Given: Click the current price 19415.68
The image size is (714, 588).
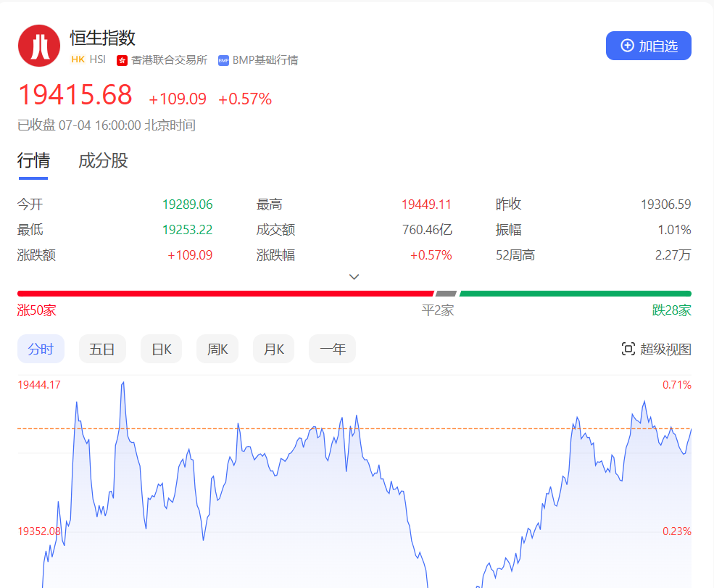Looking at the screenshot, I should click(x=75, y=95).
